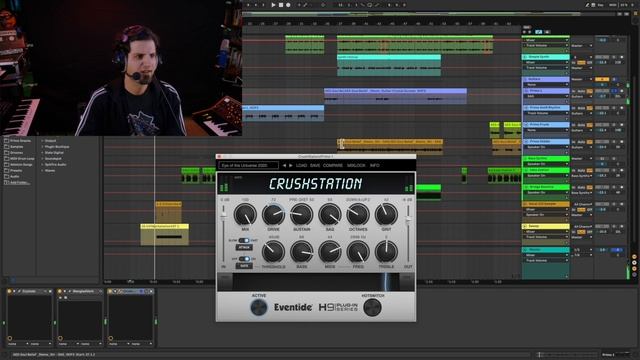Open the Samples folder in browser
Viewport: 640px width, 360px height.
pyautogui.click(x=16, y=147)
